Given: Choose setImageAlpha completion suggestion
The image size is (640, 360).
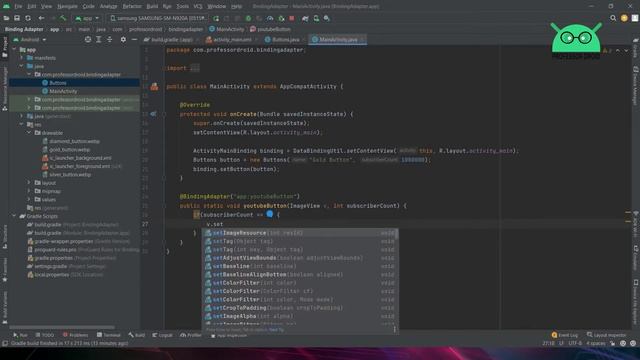Looking at the screenshot, I should click(300, 316).
